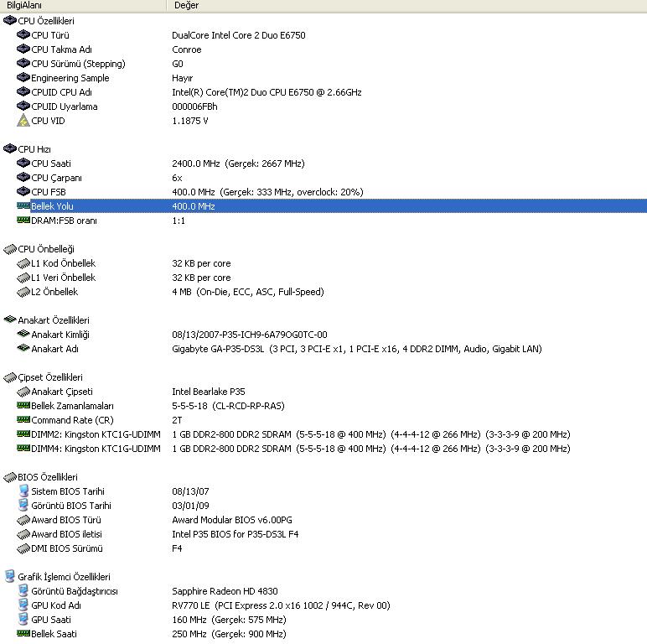
Task: Select the 2T Command Rate value
Action: [x=177, y=420]
